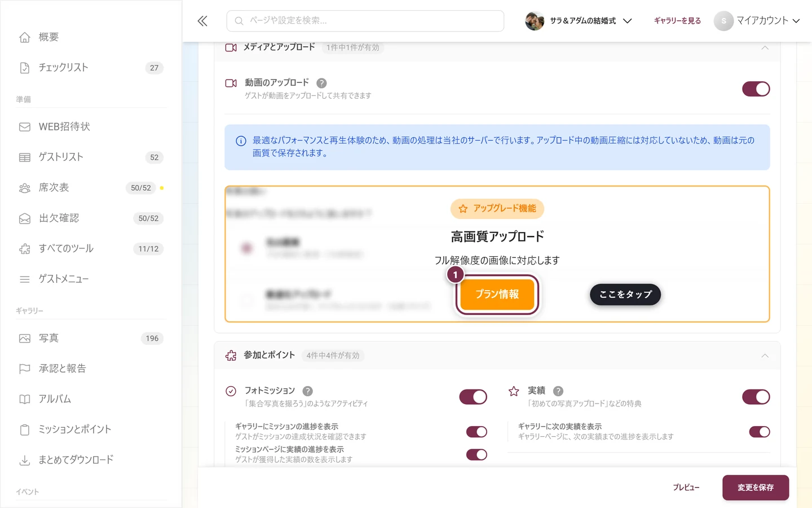This screenshot has width=812, height=508.
Task: Open the マイアカウント dropdown menu
Action: coord(757,21)
